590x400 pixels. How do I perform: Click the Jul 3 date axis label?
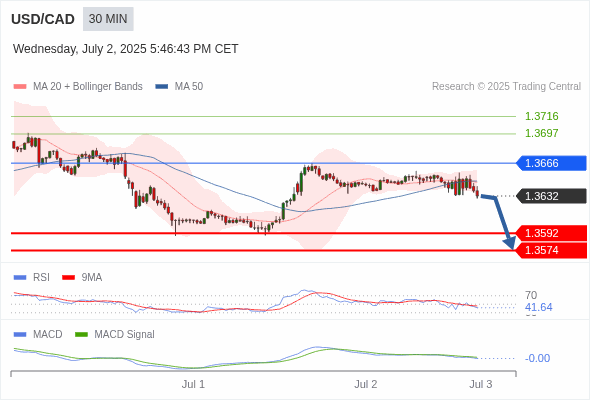[481, 384]
